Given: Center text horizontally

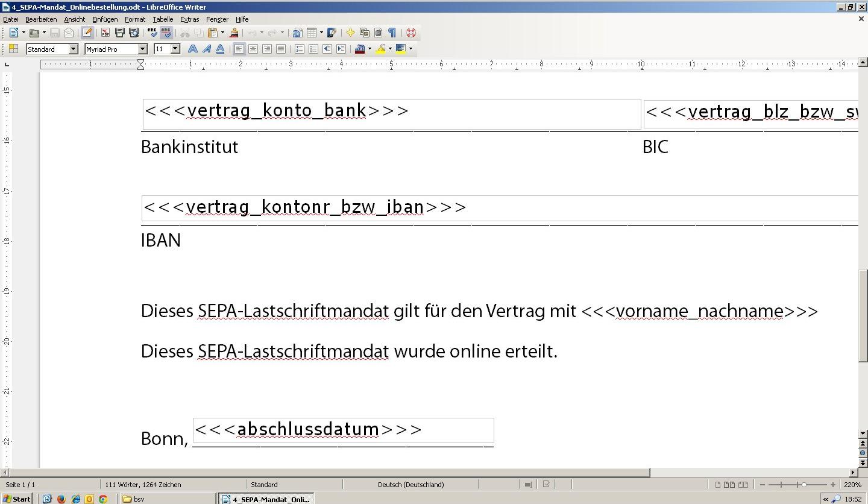Looking at the screenshot, I should 253,49.
